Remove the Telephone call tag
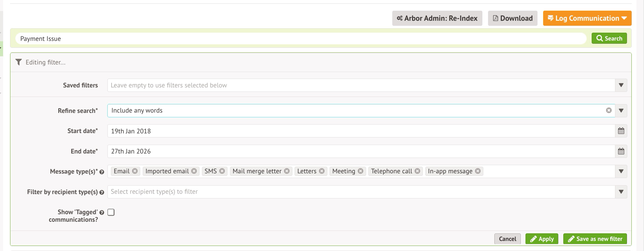 click(417, 171)
